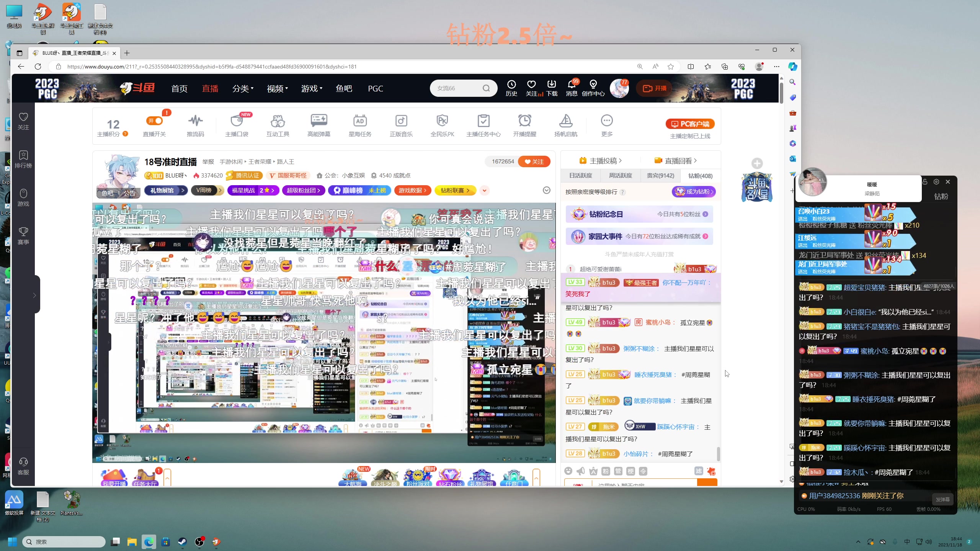Open the 消息 notifications bell icon
This screenshot has width=980, height=551.
pos(571,88)
